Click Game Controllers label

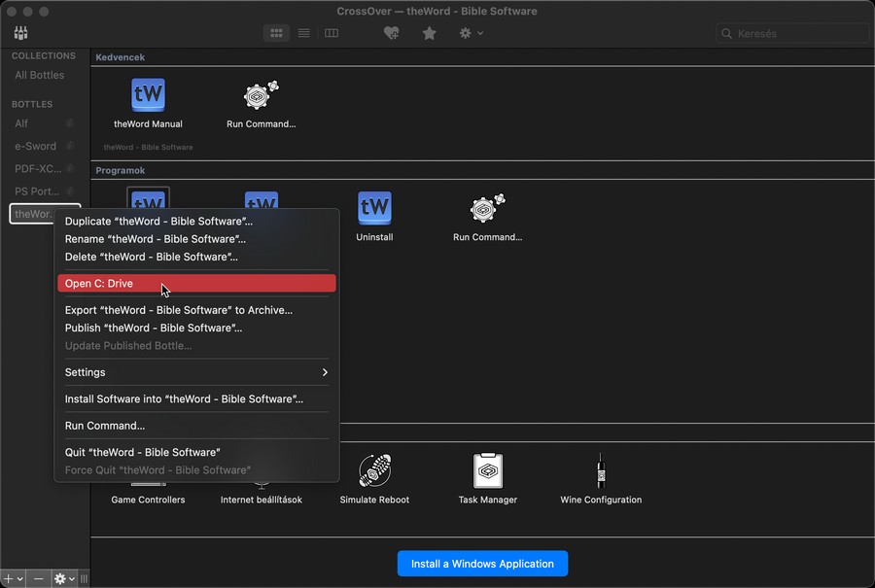[x=148, y=500]
